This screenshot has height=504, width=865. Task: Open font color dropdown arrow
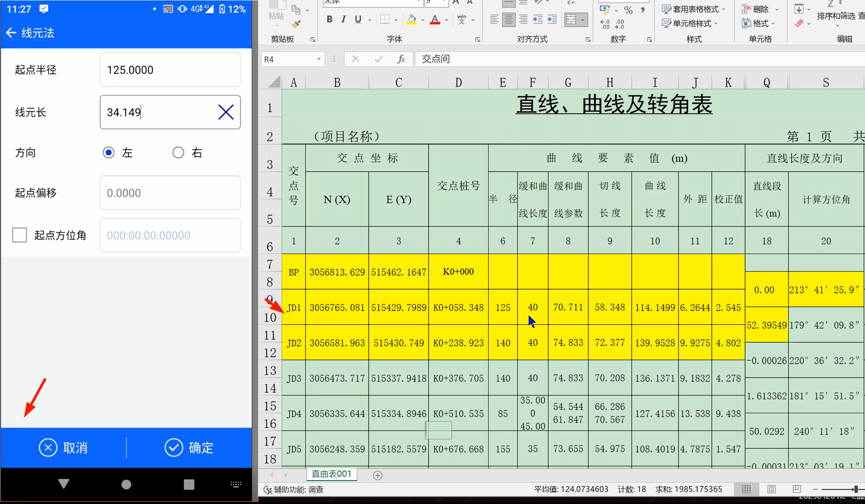tap(446, 20)
